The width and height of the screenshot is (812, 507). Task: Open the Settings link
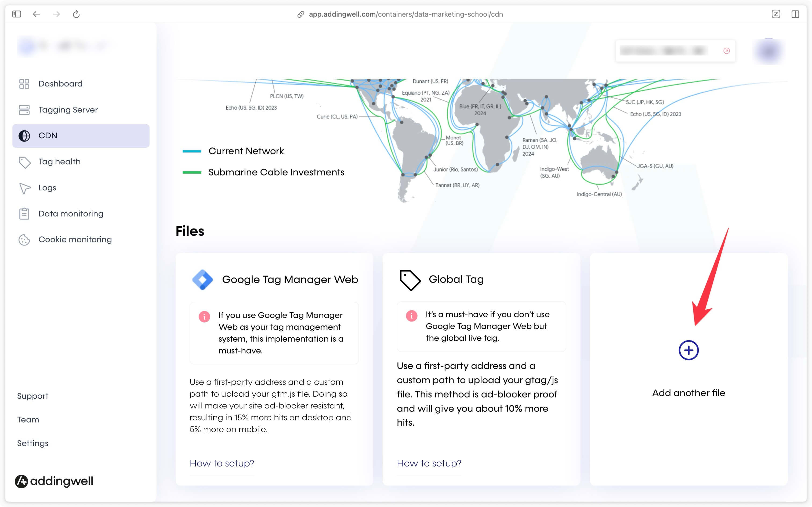(x=32, y=443)
